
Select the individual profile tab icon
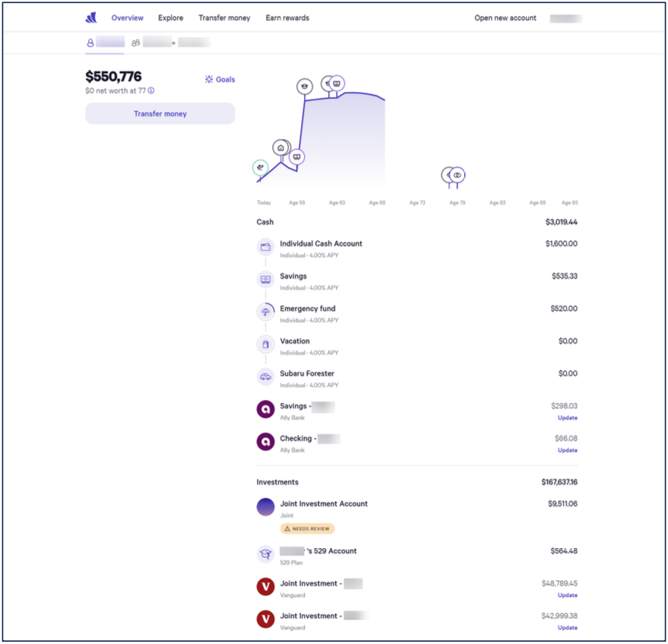pyautogui.click(x=90, y=43)
